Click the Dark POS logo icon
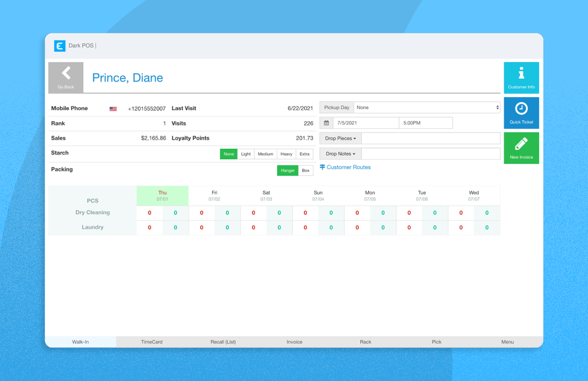The width and height of the screenshot is (588, 381). pyautogui.click(x=59, y=46)
